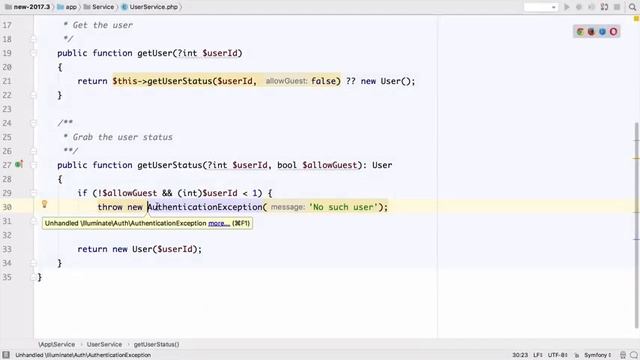Viewport: 640px width, 360px height.
Task: Click the 'message:' parameter hint on line 30
Action: tap(288, 207)
